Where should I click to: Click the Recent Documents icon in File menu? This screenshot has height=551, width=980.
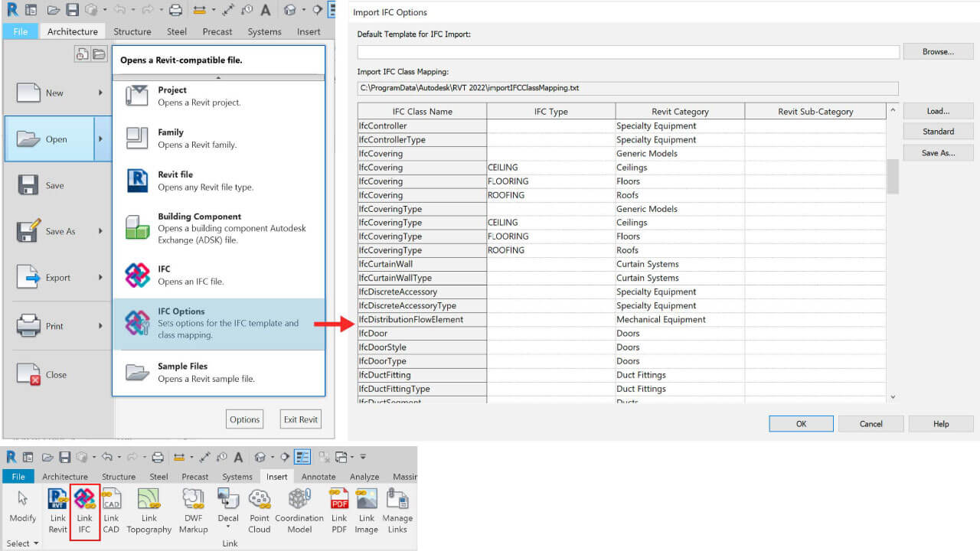(83, 54)
